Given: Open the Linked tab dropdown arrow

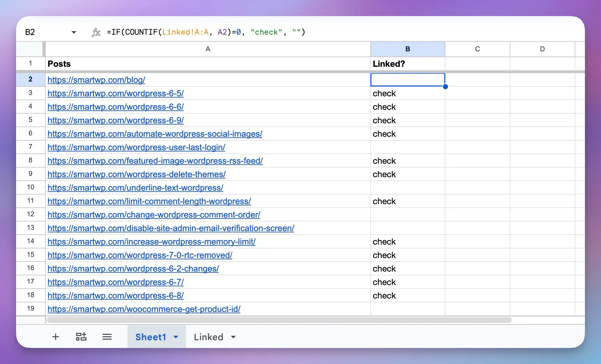Looking at the screenshot, I should coord(233,337).
